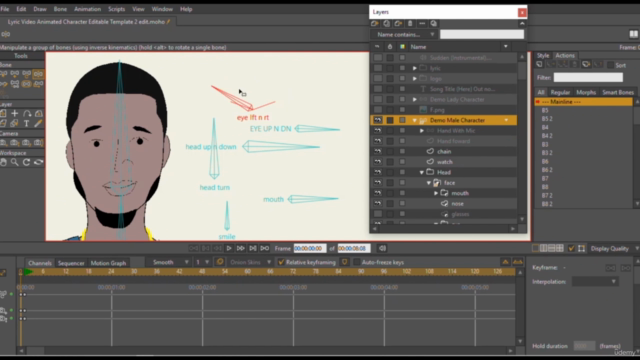Enable the Auto-freeze keys checkbox
Viewport: 640px width, 360px height.
tap(357, 262)
